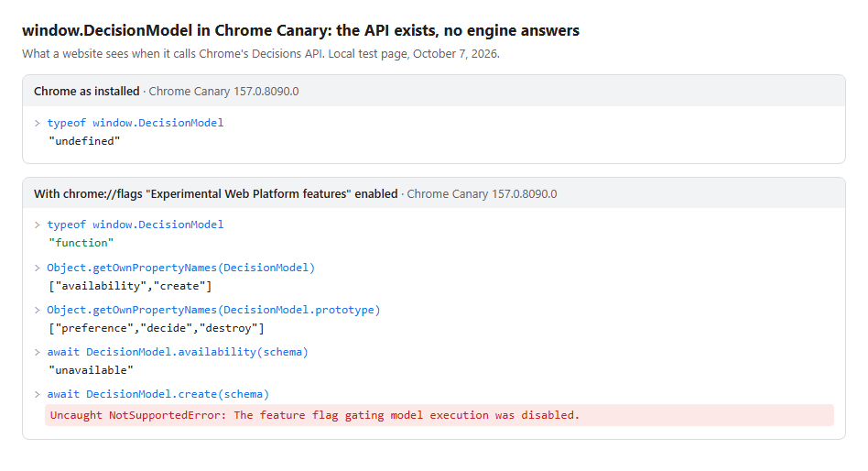The image size is (868, 471).
Task: Click the await DecisionModel.availability(schema) line
Action: [177, 352]
